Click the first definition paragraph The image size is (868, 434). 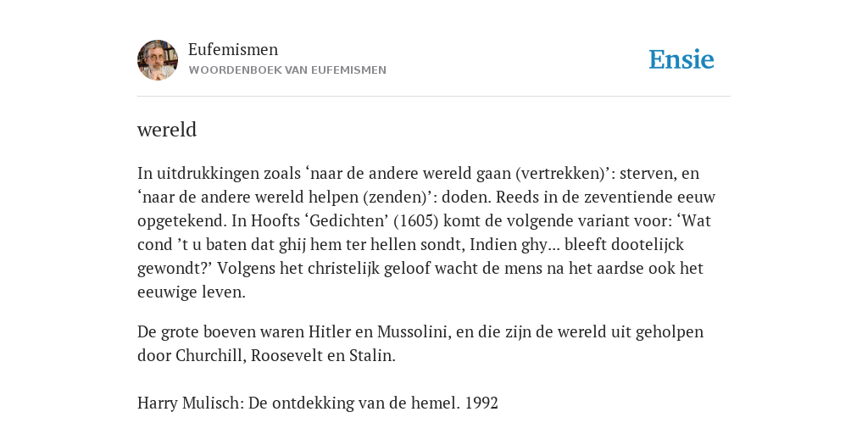click(426, 232)
